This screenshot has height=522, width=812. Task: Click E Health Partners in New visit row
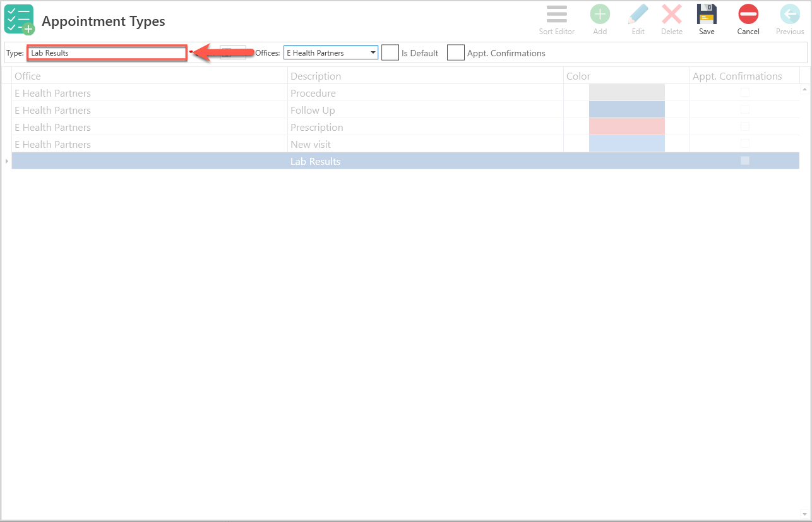coord(53,144)
